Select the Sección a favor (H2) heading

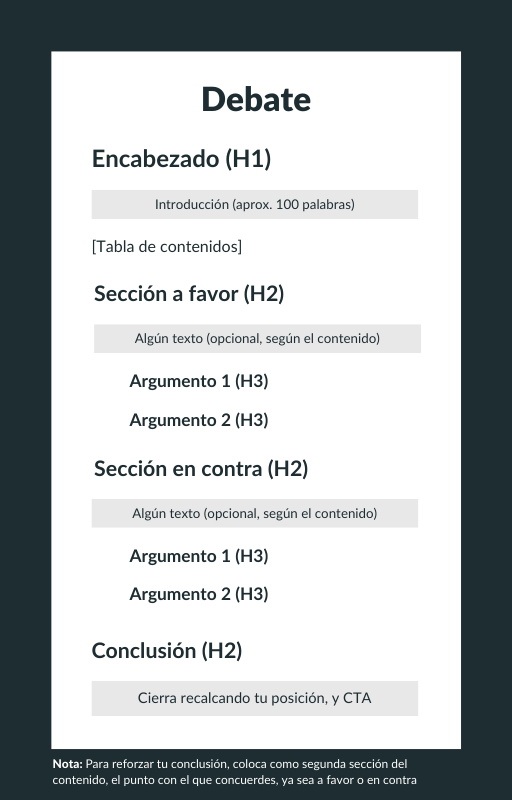(189, 294)
